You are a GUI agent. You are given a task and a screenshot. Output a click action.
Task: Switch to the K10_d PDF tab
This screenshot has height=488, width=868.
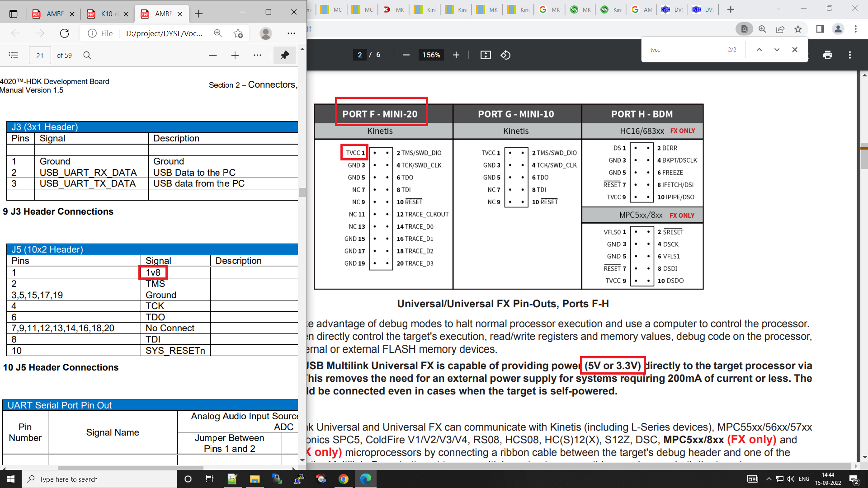click(x=108, y=14)
